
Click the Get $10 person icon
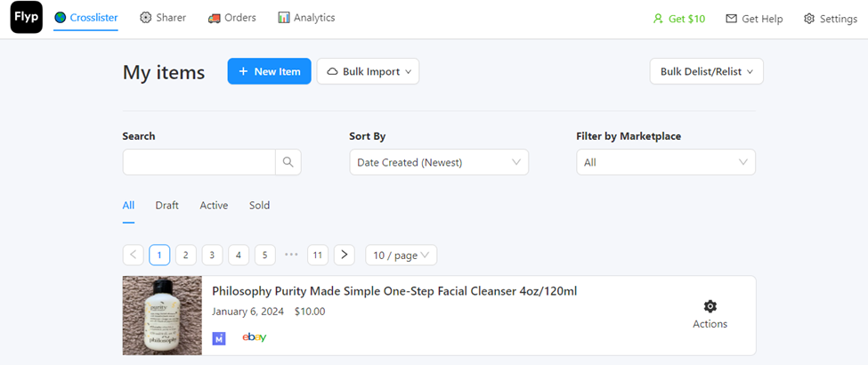pyautogui.click(x=658, y=19)
